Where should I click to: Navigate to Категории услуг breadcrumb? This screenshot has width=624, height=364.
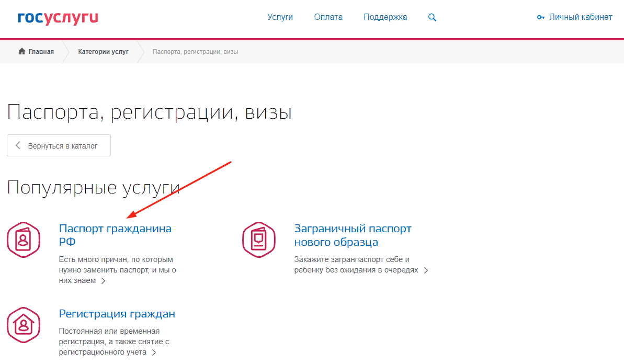click(x=103, y=52)
